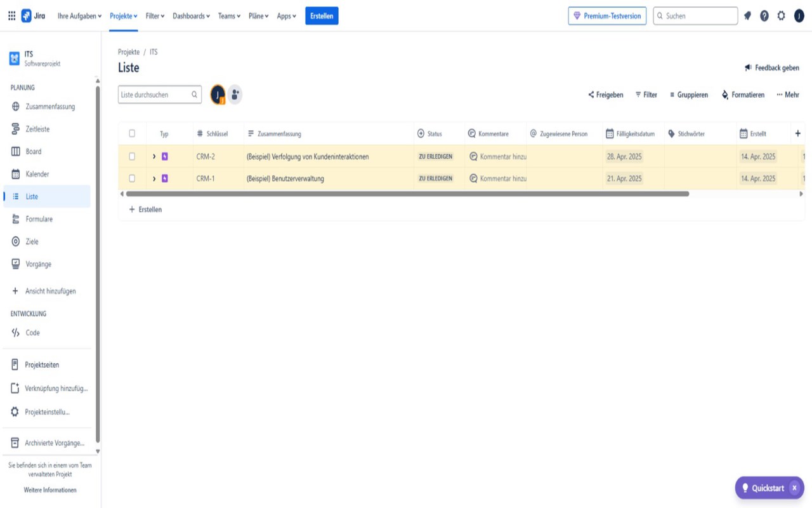Open the user profile avatar in top bar
The width and height of the screenshot is (812, 508).
(x=799, y=16)
